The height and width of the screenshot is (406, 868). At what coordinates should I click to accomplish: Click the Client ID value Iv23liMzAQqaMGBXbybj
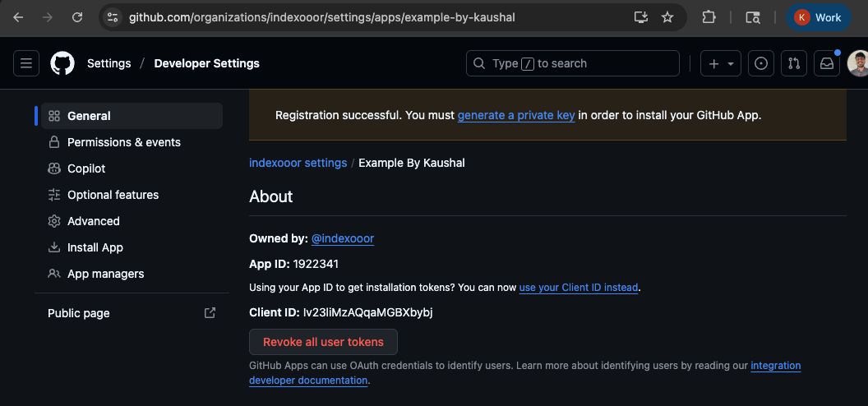(x=367, y=312)
